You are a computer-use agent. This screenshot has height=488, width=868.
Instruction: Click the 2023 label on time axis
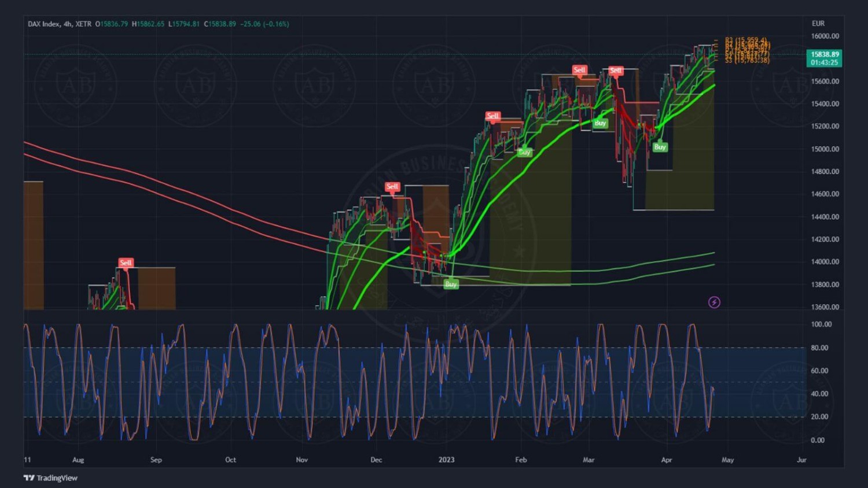tap(447, 460)
